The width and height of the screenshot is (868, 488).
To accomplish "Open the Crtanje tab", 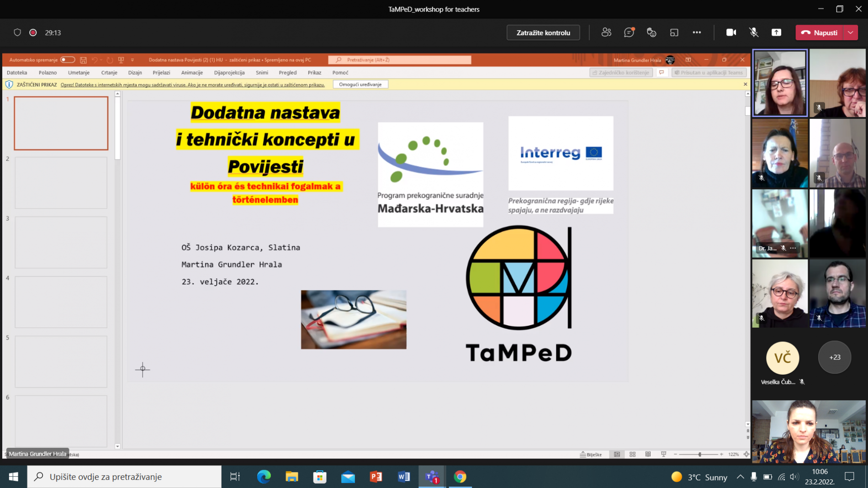I will [x=109, y=73].
